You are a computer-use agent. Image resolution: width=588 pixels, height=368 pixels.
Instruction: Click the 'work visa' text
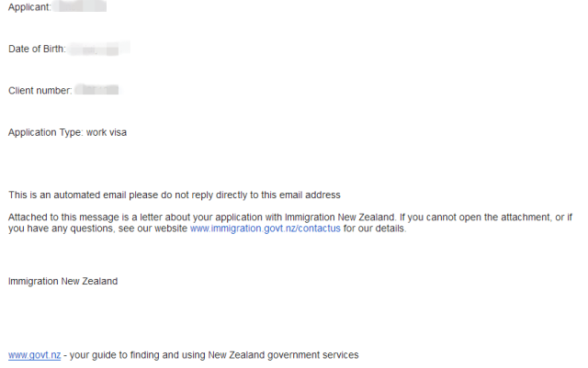point(107,133)
